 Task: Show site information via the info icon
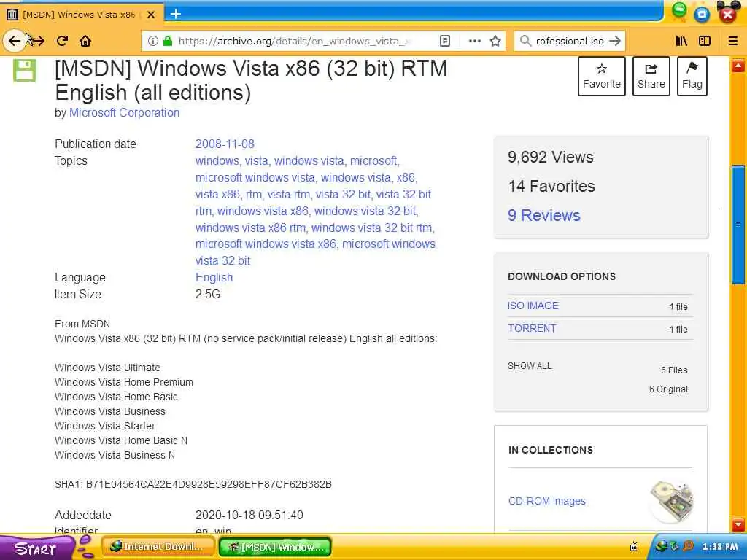(153, 41)
